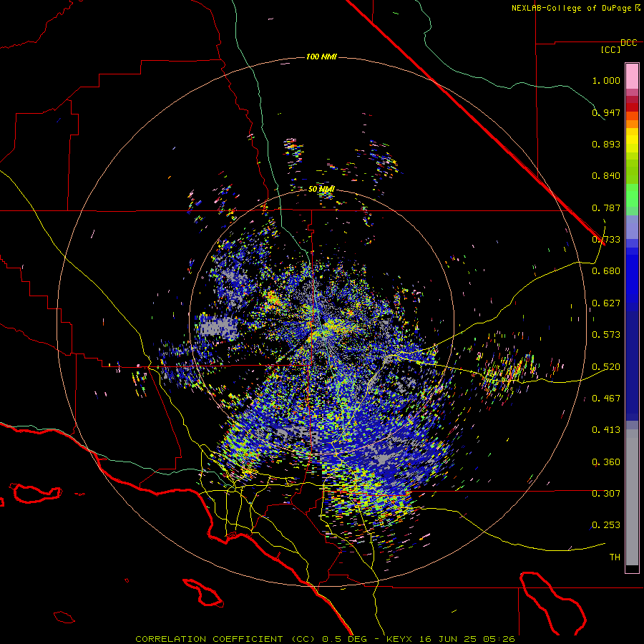The width and height of the screenshot is (644, 644).
Task: Click the 0.680 color scale label
Action: pyautogui.click(x=606, y=271)
